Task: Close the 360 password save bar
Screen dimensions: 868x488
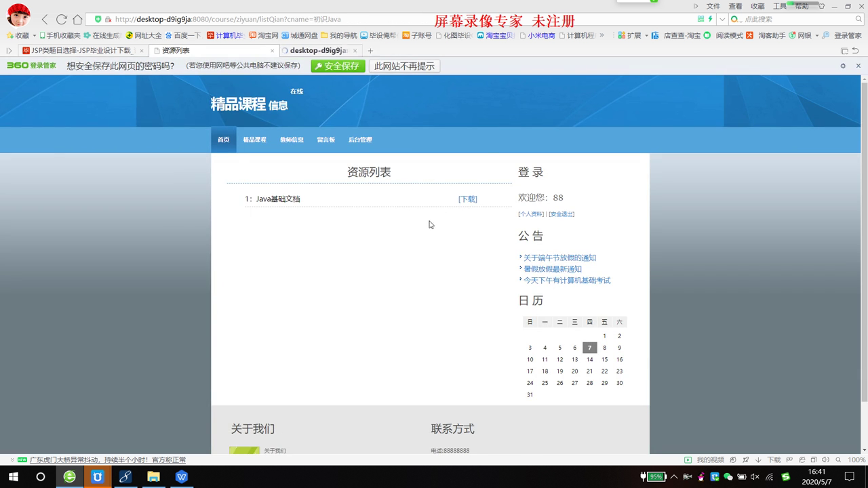Action: tap(858, 66)
